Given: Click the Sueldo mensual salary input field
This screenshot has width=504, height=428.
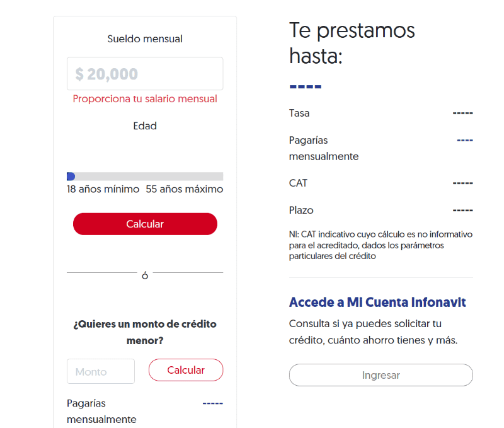Looking at the screenshot, I should pos(145,73).
